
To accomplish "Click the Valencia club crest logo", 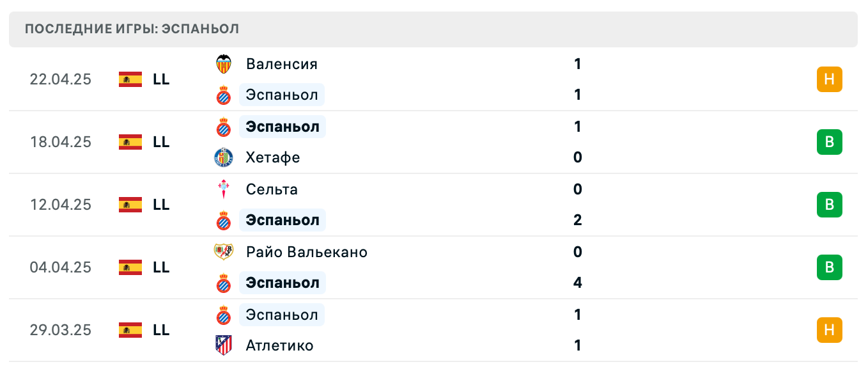I will tap(225, 63).
